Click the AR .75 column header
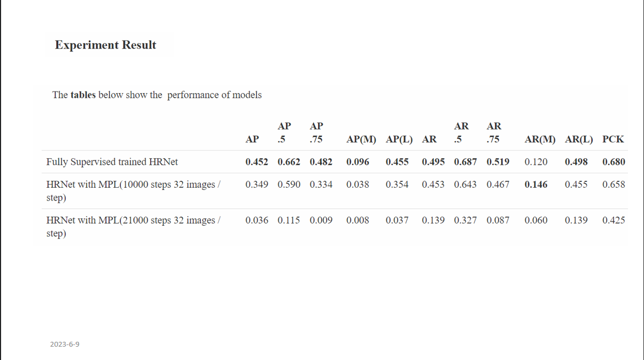Viewport: 644px width, 360px height. pyautogui.click(x=494, y=133)
